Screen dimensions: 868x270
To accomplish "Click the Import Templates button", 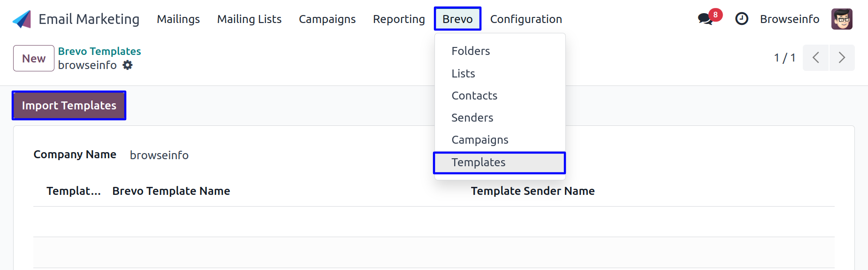I will pos(69,105).
